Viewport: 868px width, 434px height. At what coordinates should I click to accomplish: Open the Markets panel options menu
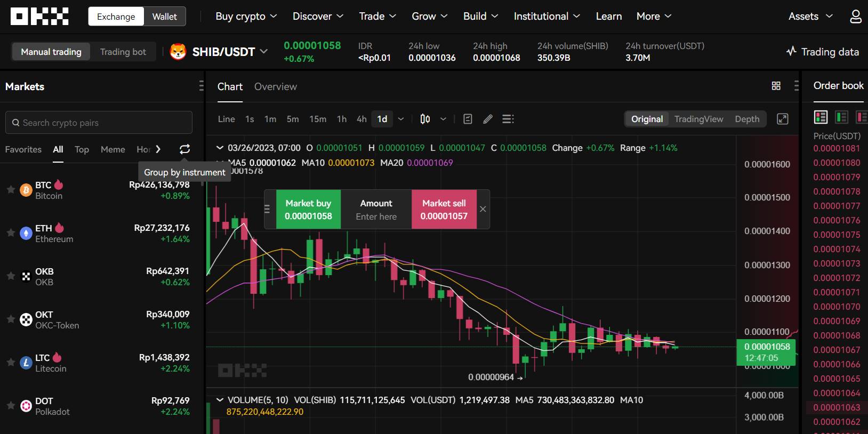[201, 86]
